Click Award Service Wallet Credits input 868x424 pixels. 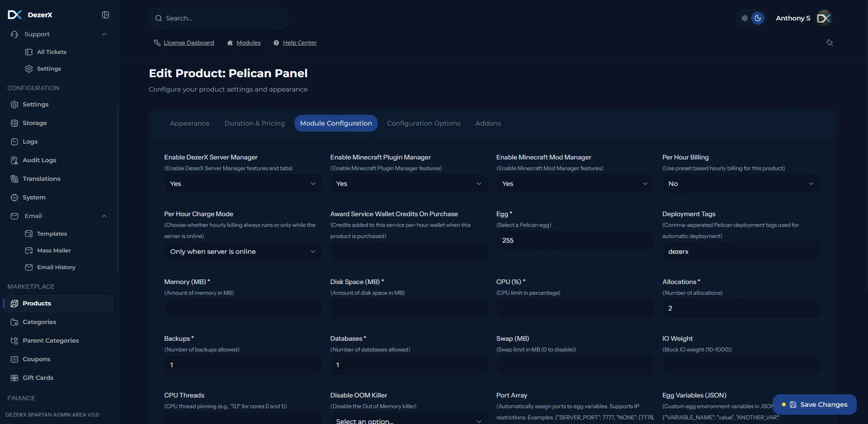point(409,252)
